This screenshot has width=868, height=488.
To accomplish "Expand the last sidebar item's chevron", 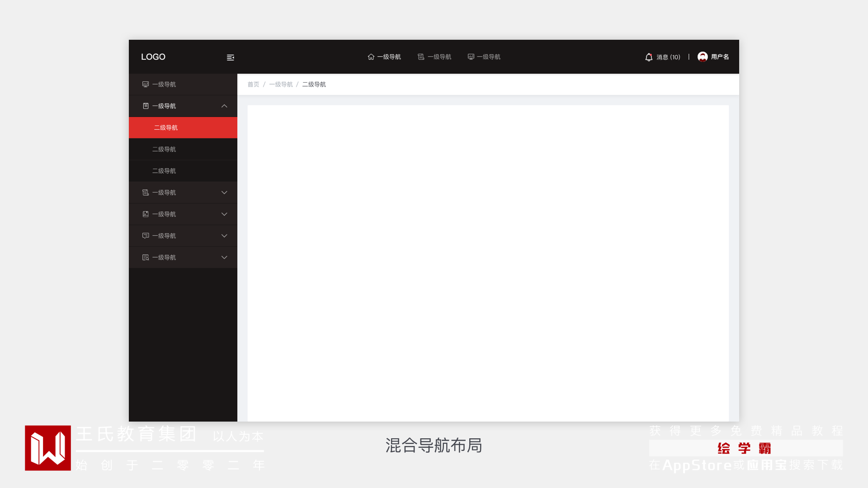I will pyautogui.click(x=224, y=258).
